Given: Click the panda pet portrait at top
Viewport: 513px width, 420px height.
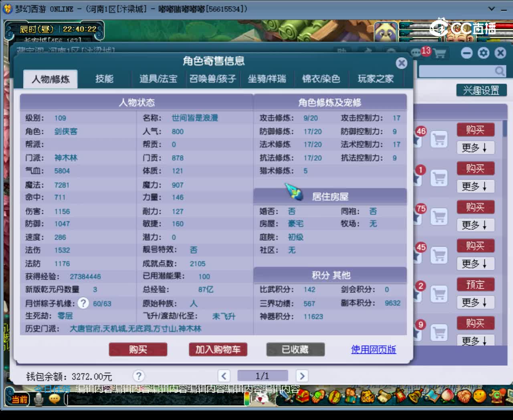Looking at the screenshot, I should point(386,32).
